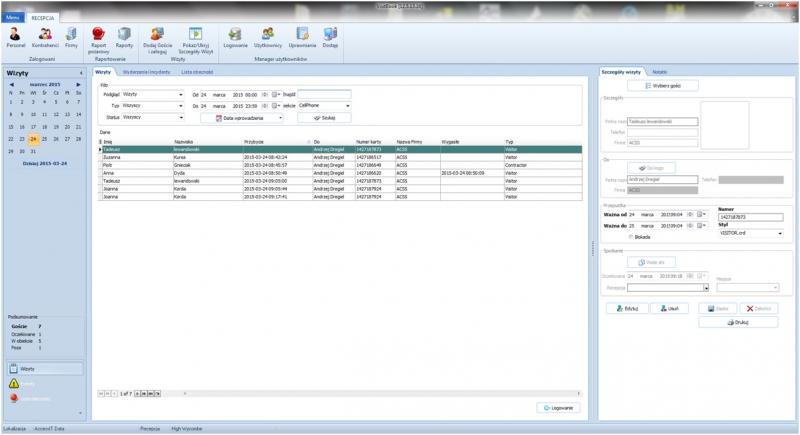Click the Numer field 1427187873
800x435 pixels.
[751, 217]
